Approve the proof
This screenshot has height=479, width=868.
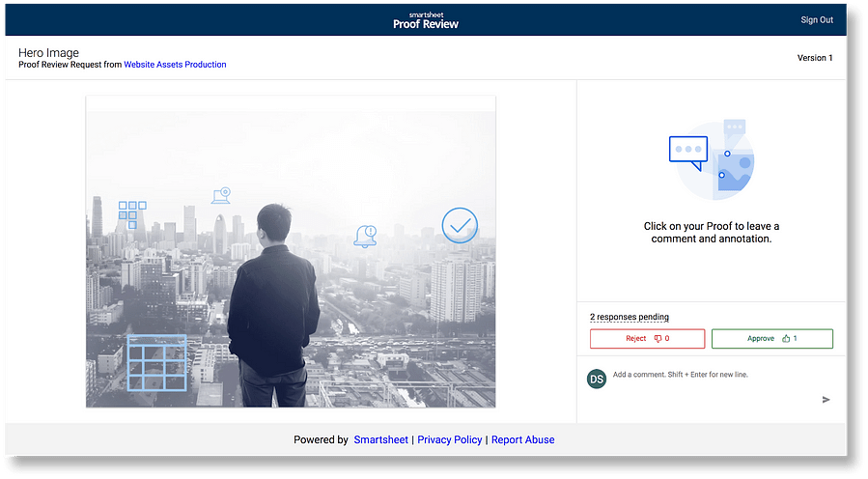(771, 338)
